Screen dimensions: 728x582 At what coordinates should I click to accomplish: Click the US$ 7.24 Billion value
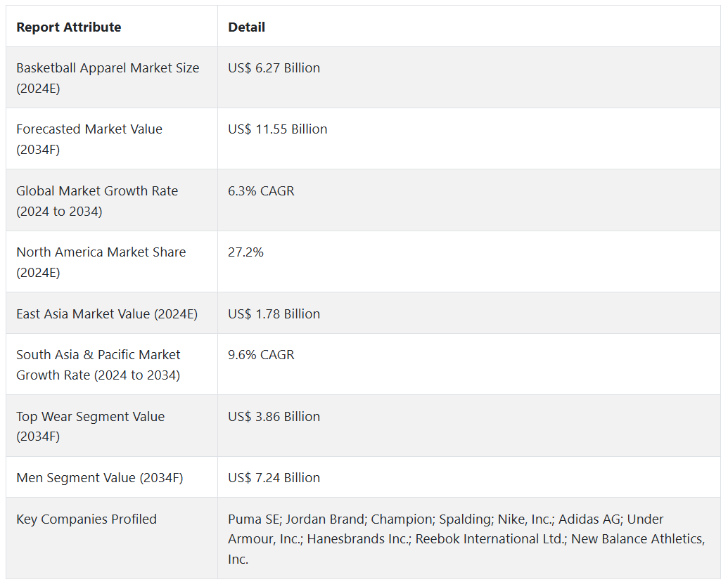pyautogui.click(x=274, y=478)
